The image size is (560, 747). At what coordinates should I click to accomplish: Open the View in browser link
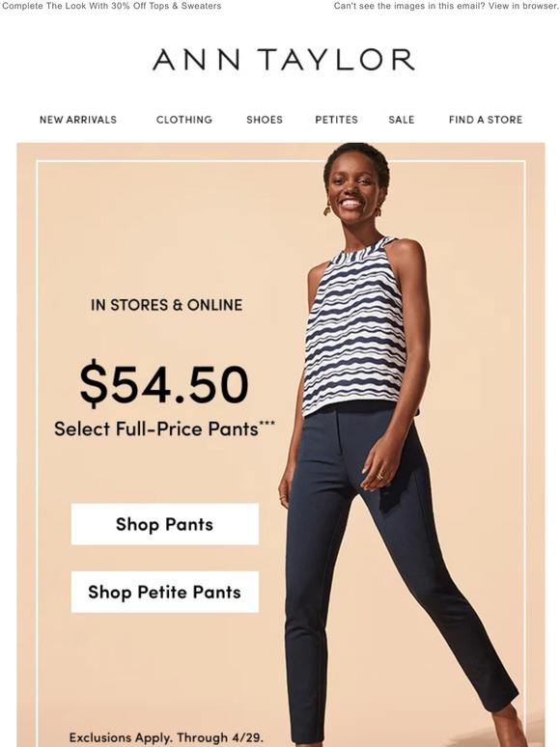pos(522,6)
